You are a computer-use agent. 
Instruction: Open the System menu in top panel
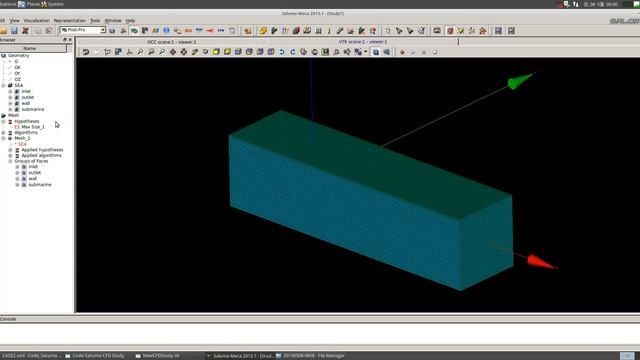coord(53,4)
